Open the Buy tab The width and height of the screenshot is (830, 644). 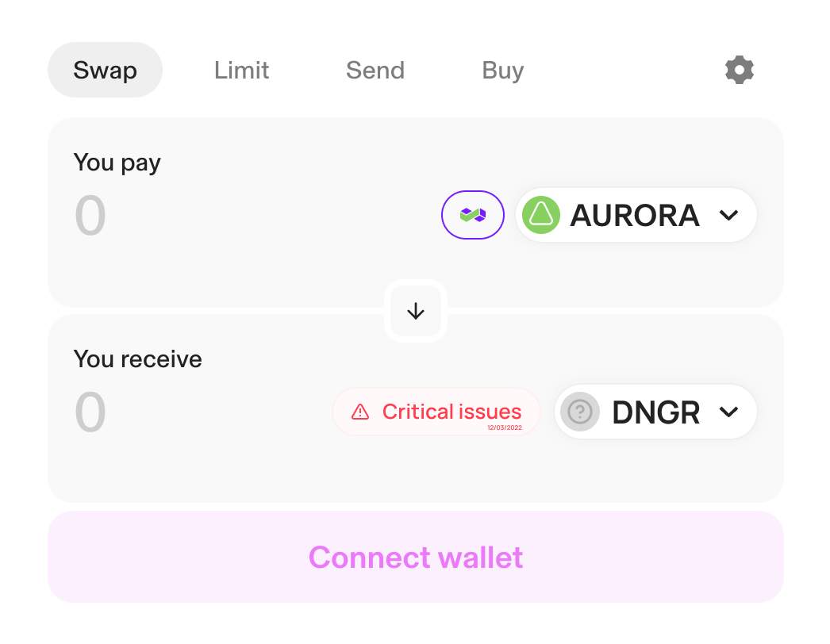pos(502,70)
